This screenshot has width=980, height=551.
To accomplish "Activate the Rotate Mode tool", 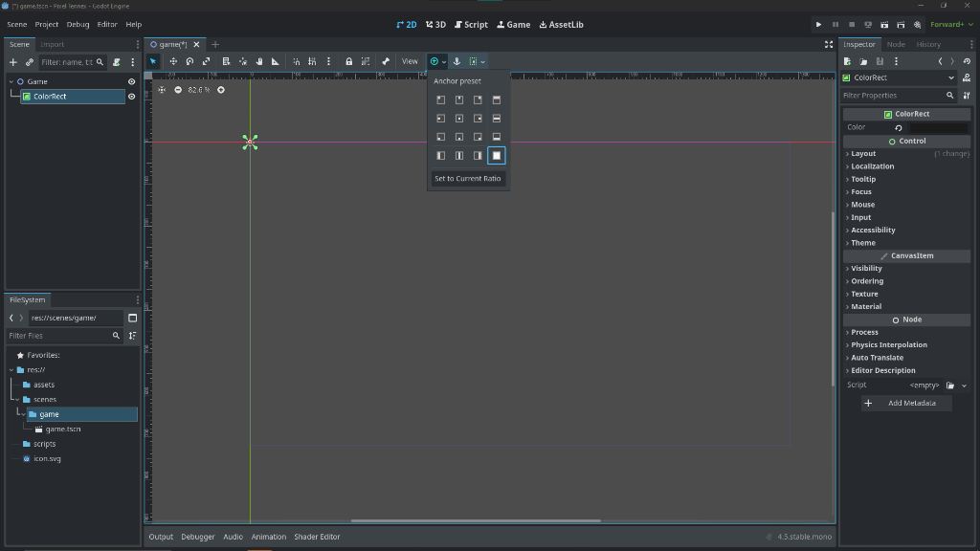I will (x=189, y=61).
